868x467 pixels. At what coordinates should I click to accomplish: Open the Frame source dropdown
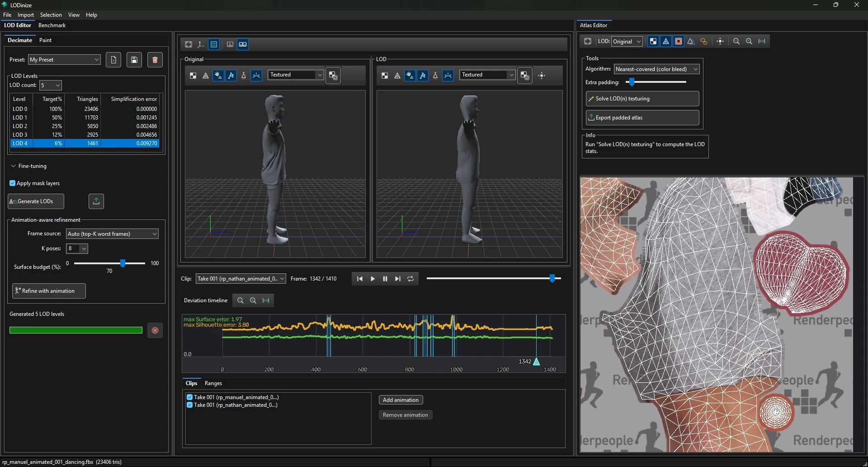coord(112,234)
